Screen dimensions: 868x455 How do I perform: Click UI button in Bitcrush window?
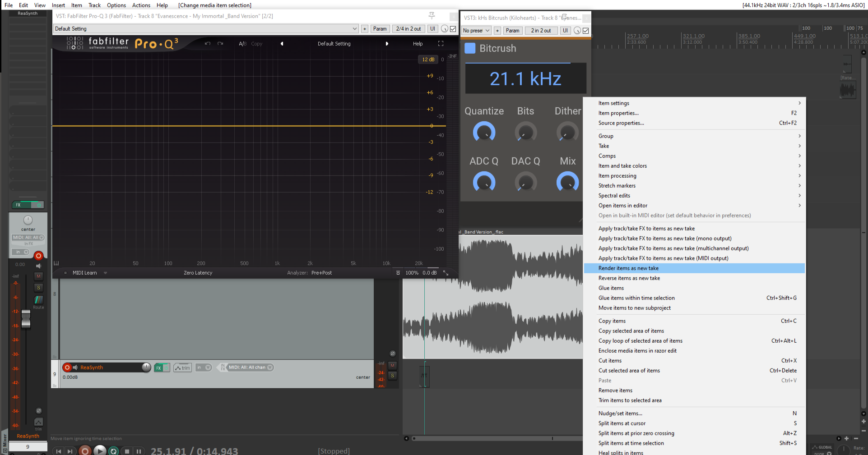tap(565, 31)
